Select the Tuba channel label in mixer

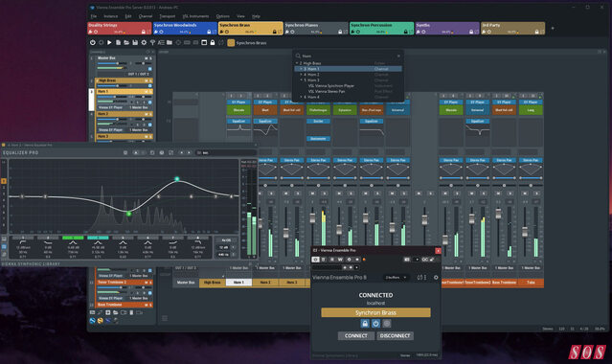point(531,283)
